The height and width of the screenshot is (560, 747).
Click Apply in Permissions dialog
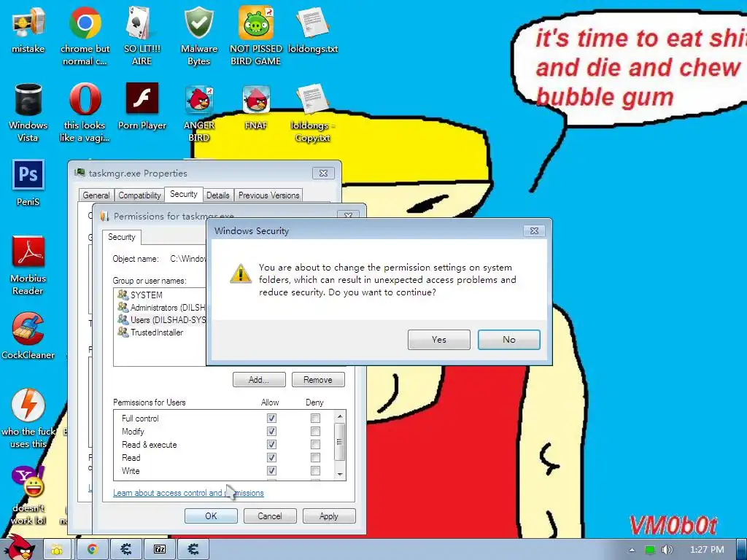[x=329, y=516]
